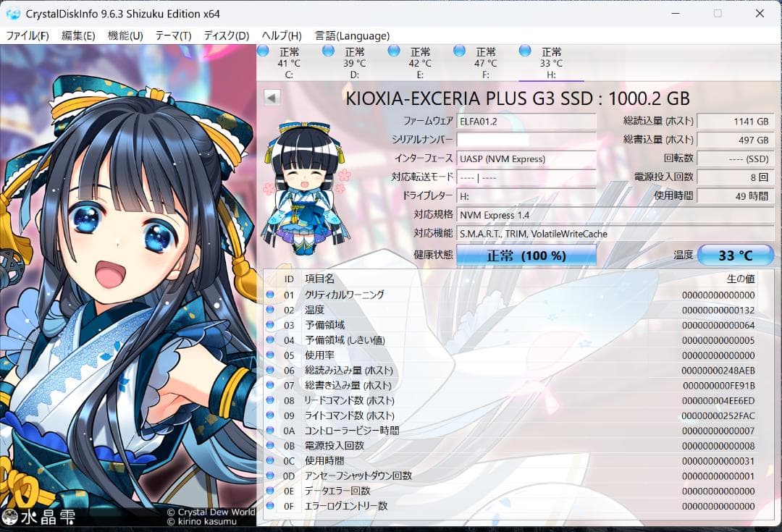The width and height of the screenshot is (782, 532).
Task: Click the firmware field showing ELFA01.2
Action: (529, 122)
